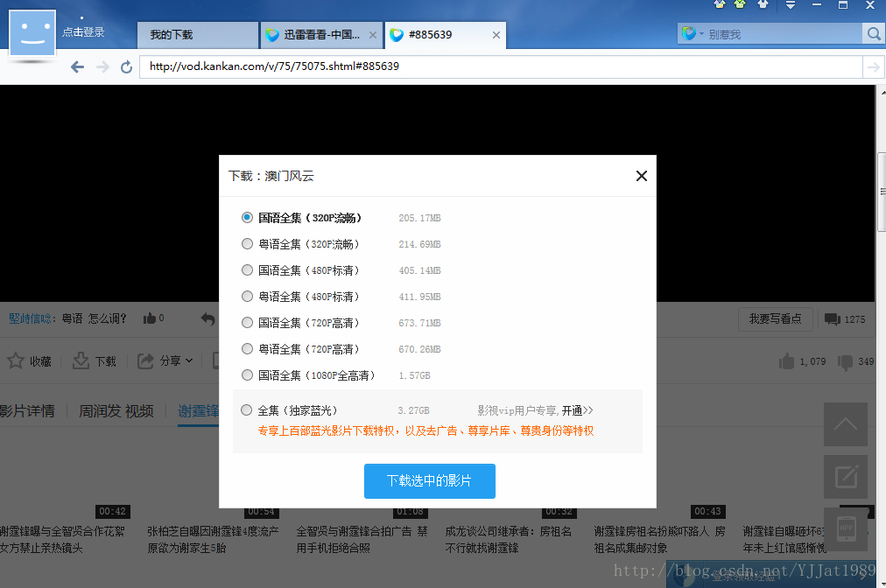Switch to #885639 tab

tap(445, 35)
